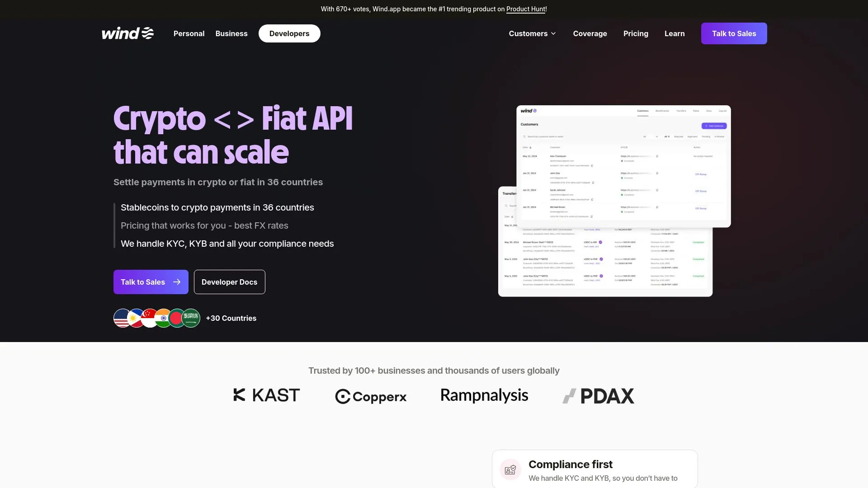Open the Personal navigation tab
Screen dimensions: 868x488
[189, 33]
